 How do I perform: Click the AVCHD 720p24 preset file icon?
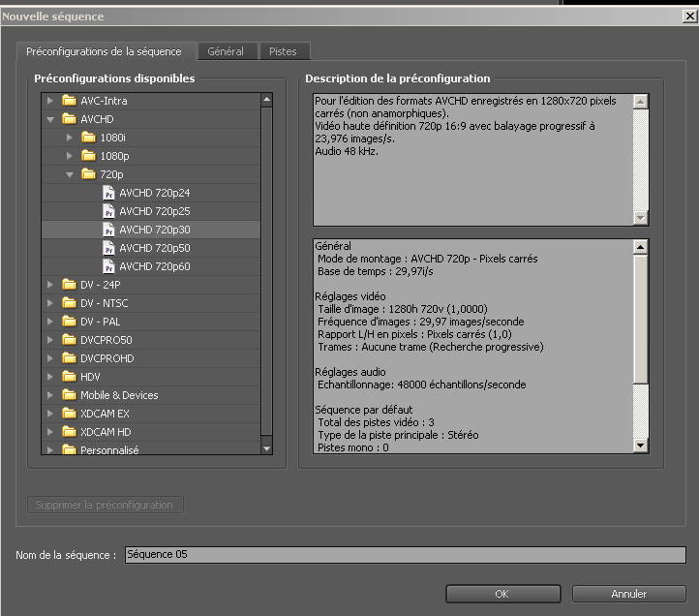click(x=108, y=193)
